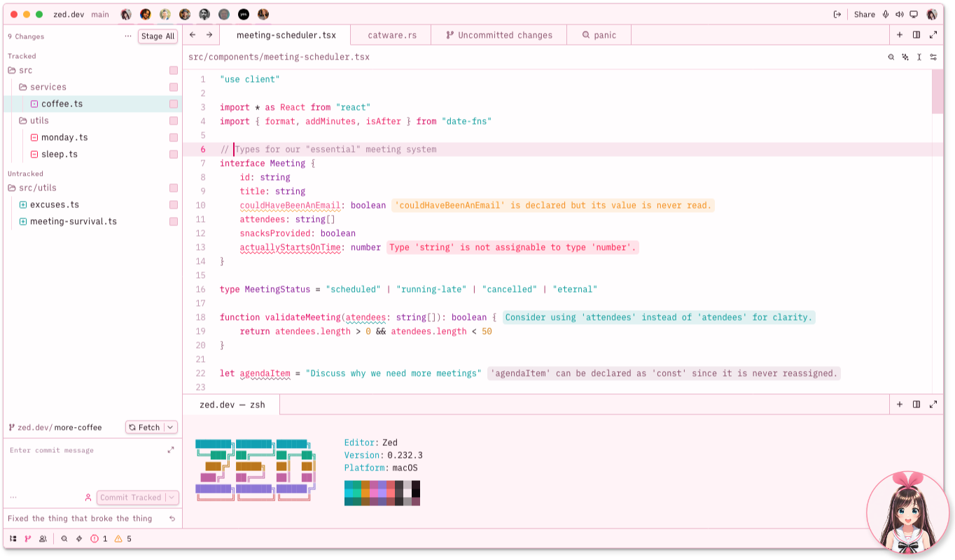
Task: Toggle the git panel icon in status bar
Action: pos(28,539)
